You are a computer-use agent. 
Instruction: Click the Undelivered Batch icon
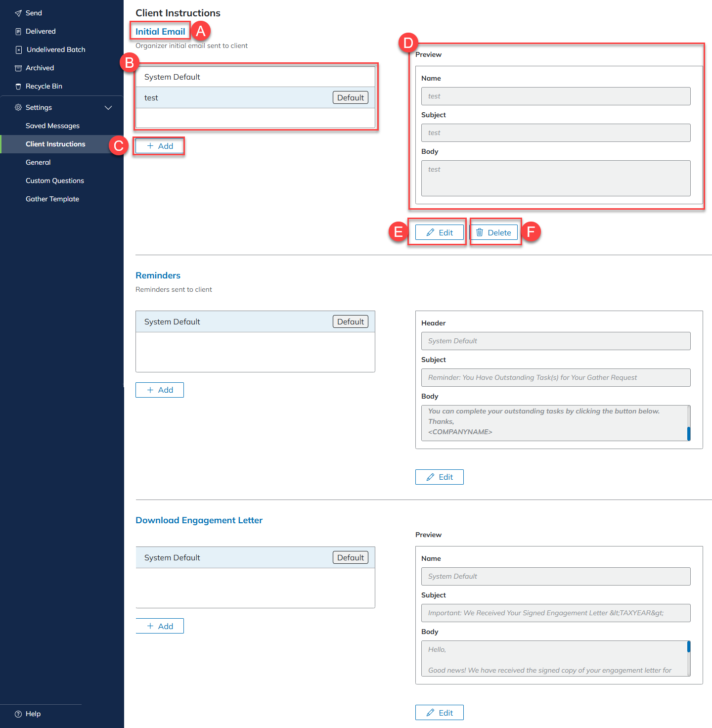[x=19, y=50]
